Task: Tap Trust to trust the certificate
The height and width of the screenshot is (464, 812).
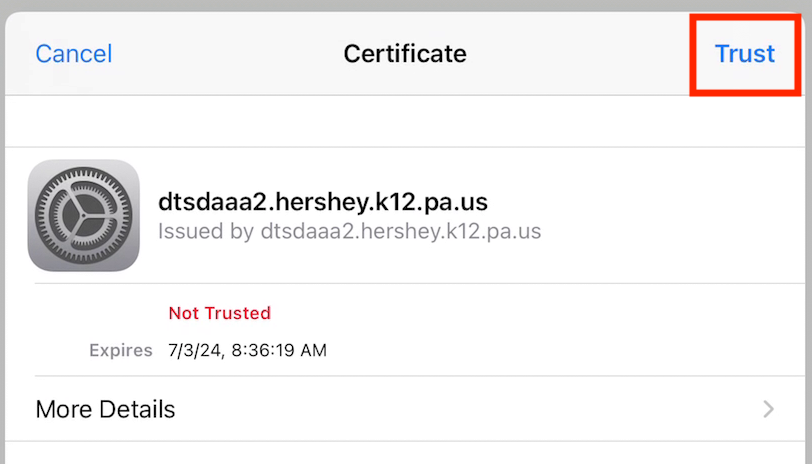Action: tap(745, 53)
